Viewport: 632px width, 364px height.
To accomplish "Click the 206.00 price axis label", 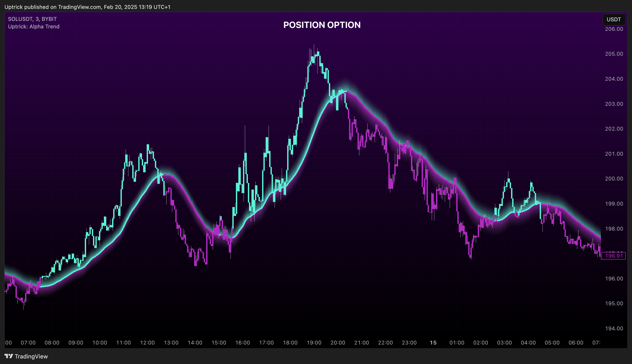I will click(x=614, y=29).
